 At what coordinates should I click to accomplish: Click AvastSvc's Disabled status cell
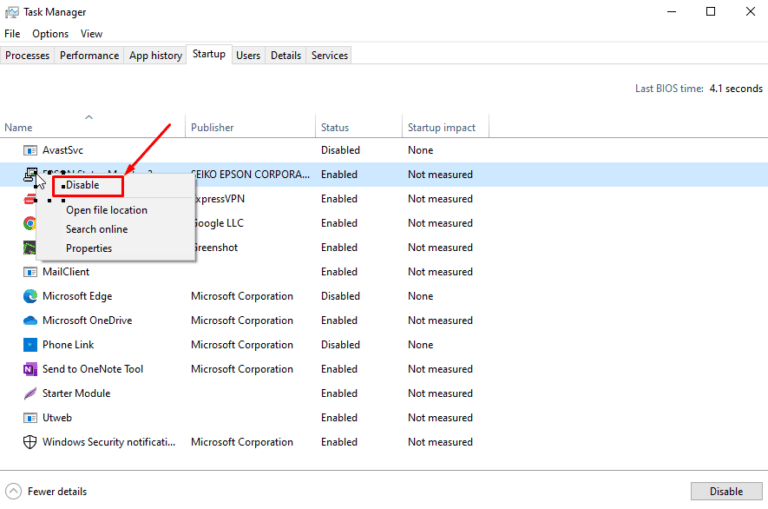click(341, 150)
